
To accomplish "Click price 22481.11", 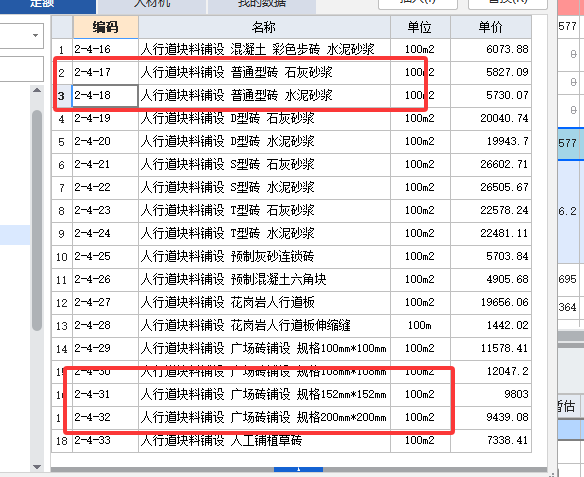I will [491, 233].
